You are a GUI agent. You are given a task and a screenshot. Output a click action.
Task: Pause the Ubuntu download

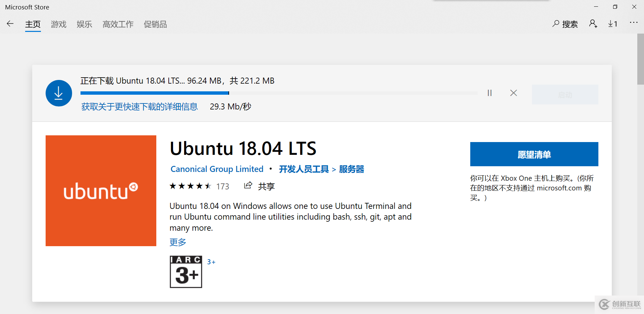coord(490,93)
